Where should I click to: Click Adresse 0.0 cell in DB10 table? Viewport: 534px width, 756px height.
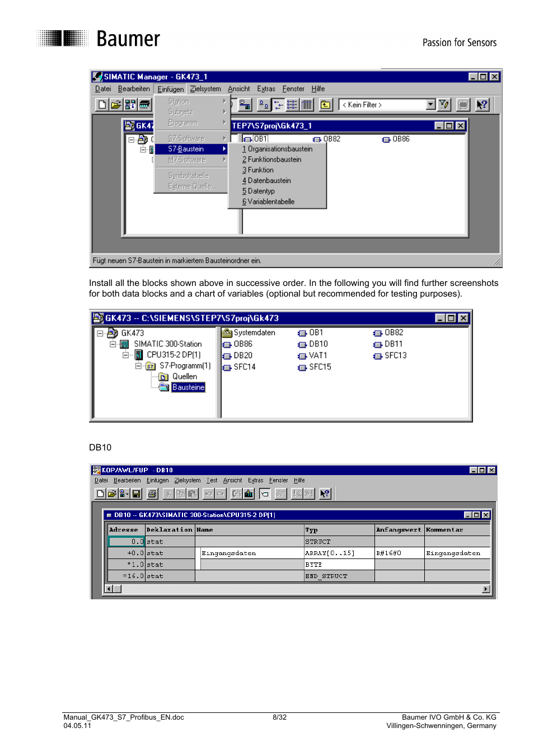(x=127, y=542)
